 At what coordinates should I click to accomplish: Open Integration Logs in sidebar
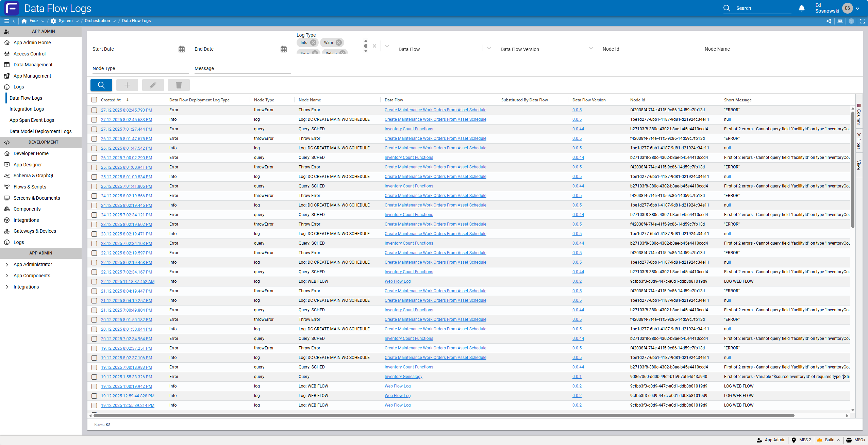[x=27, y=109]
